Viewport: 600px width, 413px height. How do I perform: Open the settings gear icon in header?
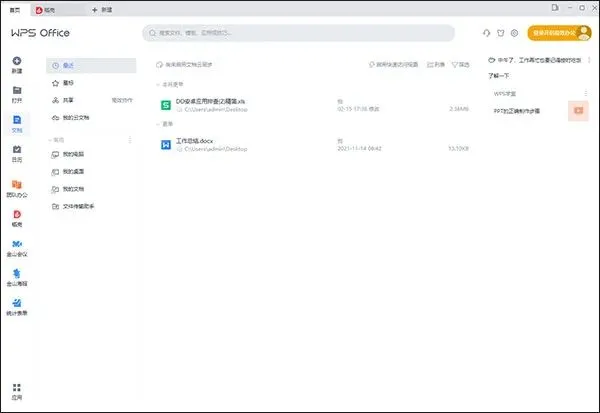[515, 33]
